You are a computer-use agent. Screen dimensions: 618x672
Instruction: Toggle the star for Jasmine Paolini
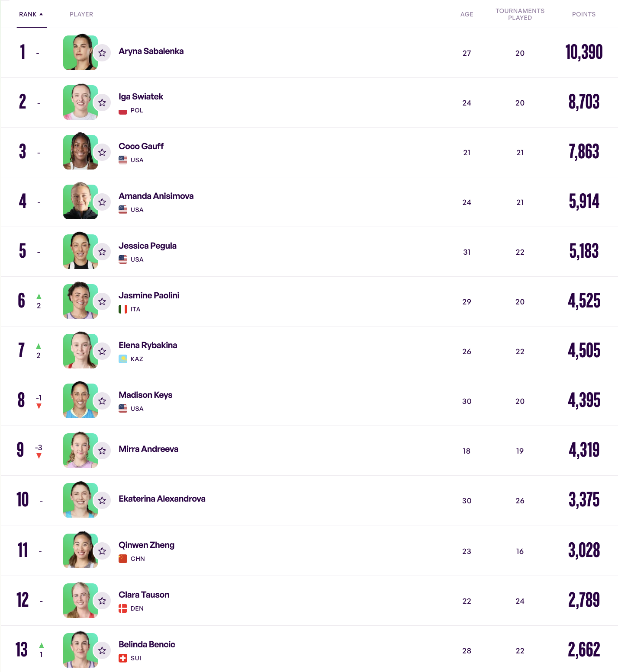coord(102,302)
